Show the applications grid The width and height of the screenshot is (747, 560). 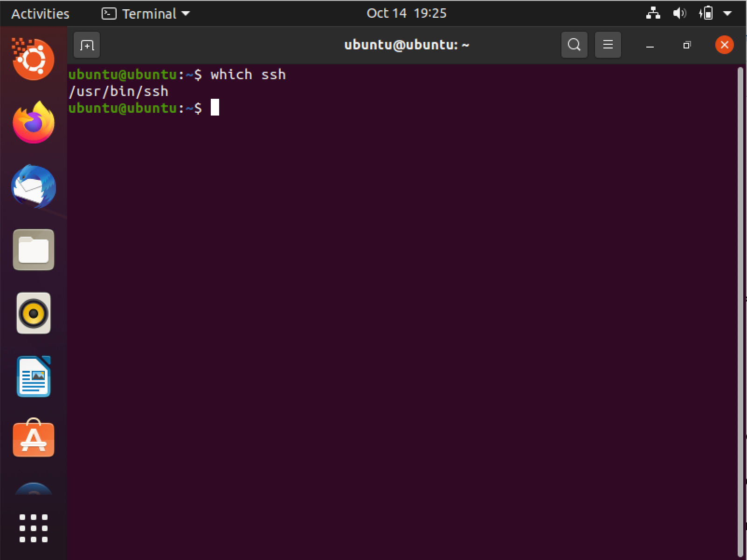pyautogui.click(x=34, y=528)
